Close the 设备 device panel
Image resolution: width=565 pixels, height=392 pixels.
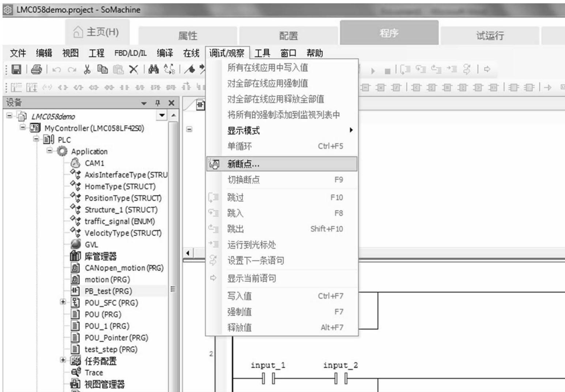coord(171,103)
